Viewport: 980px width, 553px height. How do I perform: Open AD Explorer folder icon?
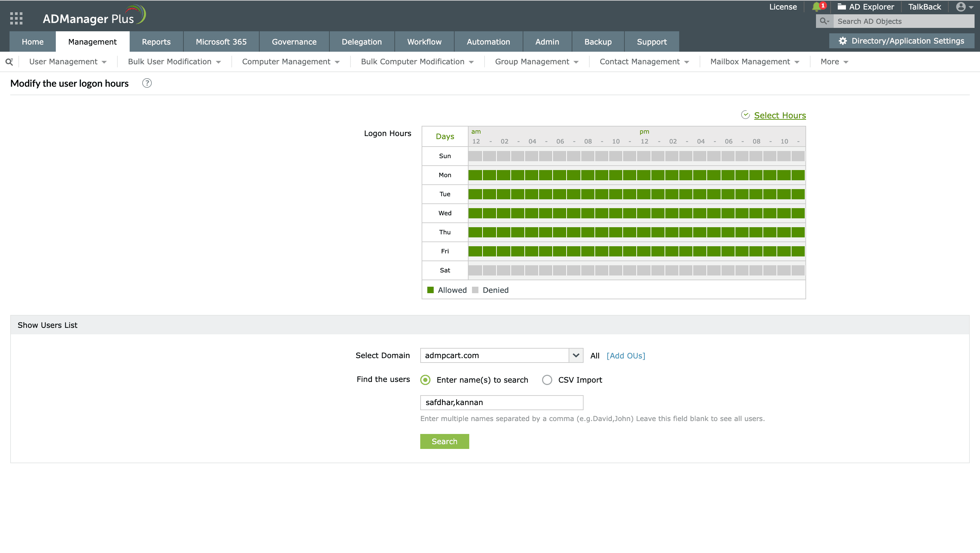tap(842, 7)
